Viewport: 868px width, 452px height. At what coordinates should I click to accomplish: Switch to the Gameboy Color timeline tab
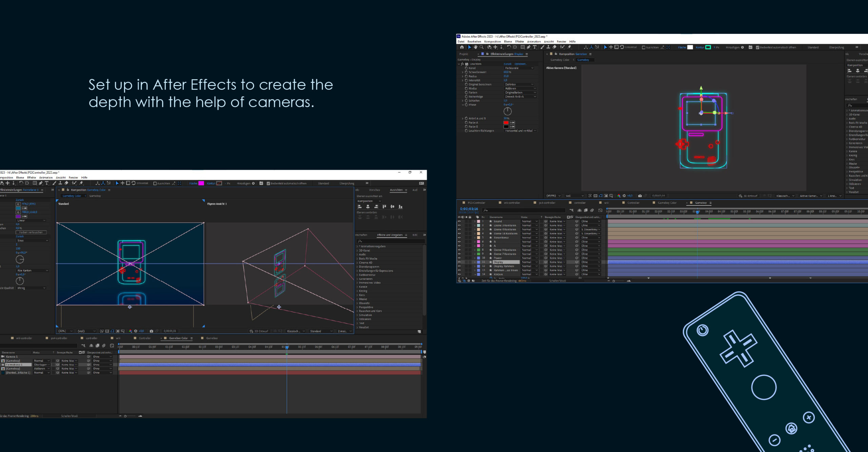click(667, 203)
